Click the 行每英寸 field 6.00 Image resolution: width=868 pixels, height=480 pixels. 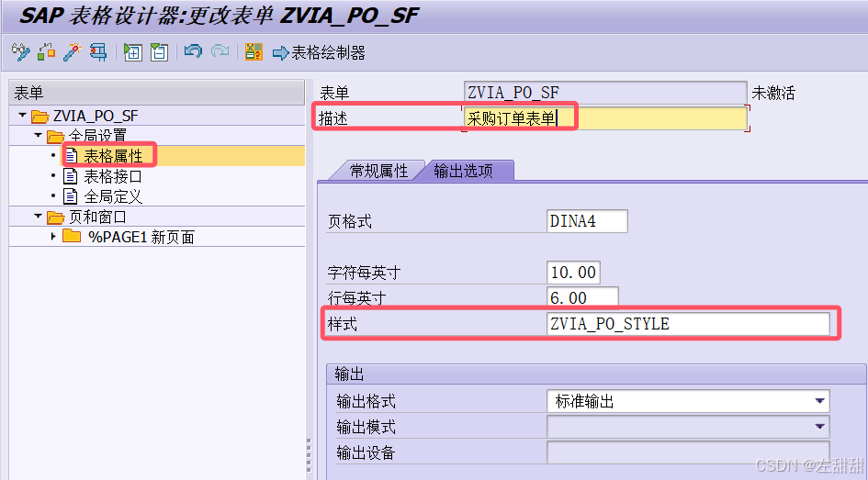click(x=581, y=297)
